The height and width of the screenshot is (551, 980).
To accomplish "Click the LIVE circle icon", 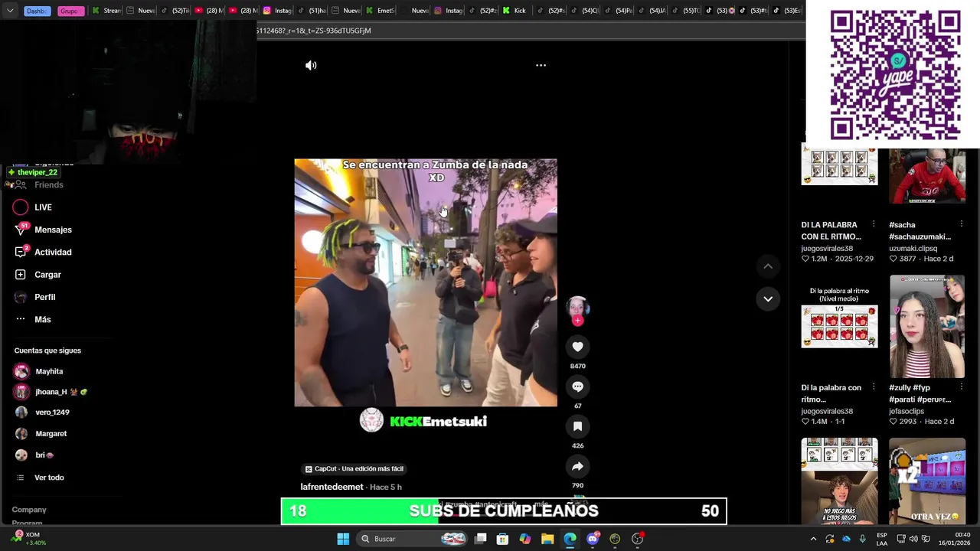I will click(x=21, y=207).
